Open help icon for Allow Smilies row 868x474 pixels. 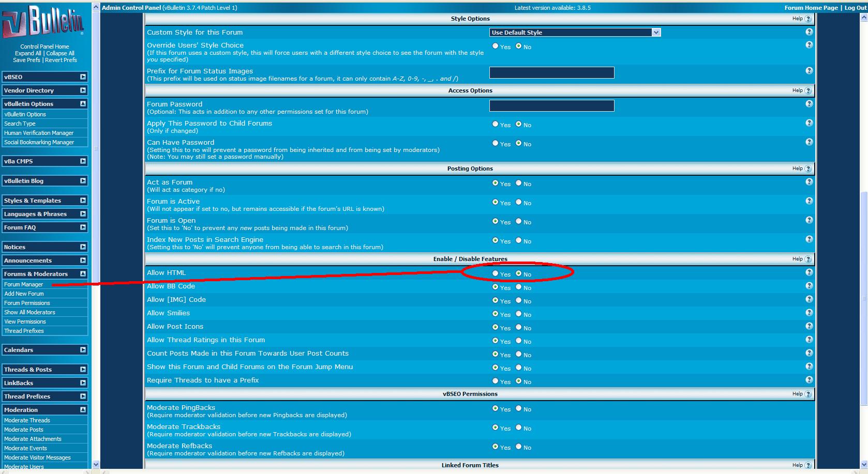click(x=809, y=313)
